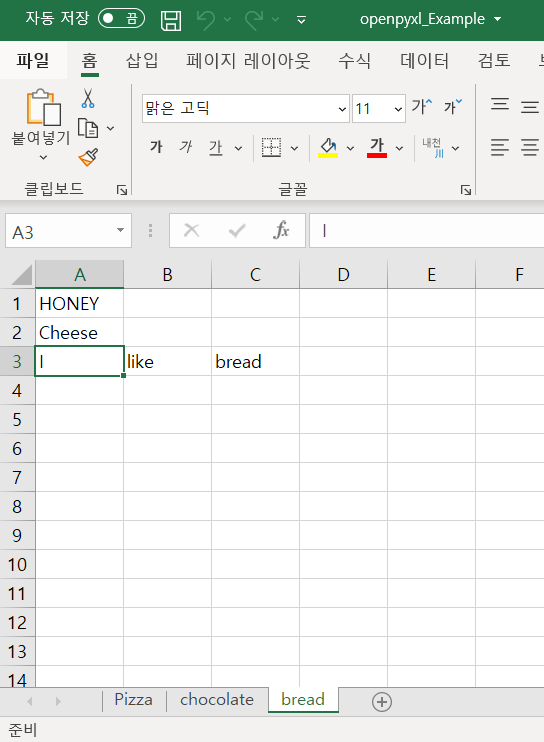Open the font name dropdown
This screenshot has width=544, height=742.
(x=342, y=109)
